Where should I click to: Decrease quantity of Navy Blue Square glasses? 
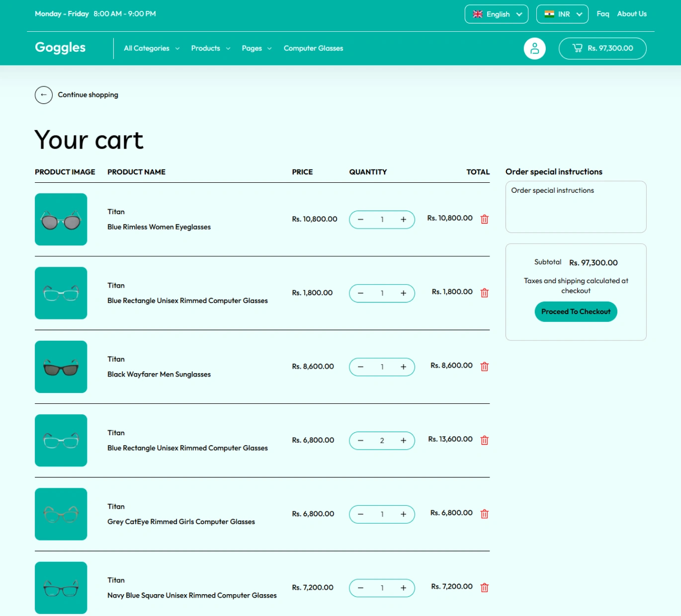360,588
